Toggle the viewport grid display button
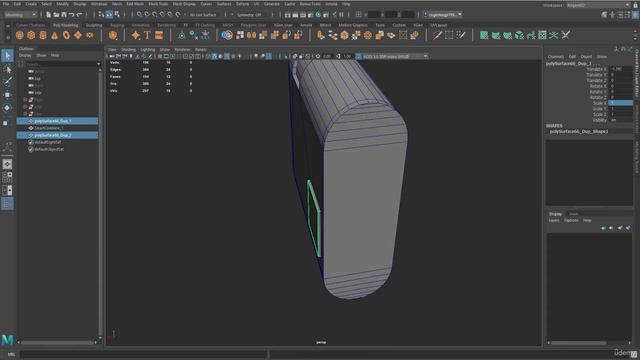Viewport: 640px width, 360px height. click(x=160, y=56)
